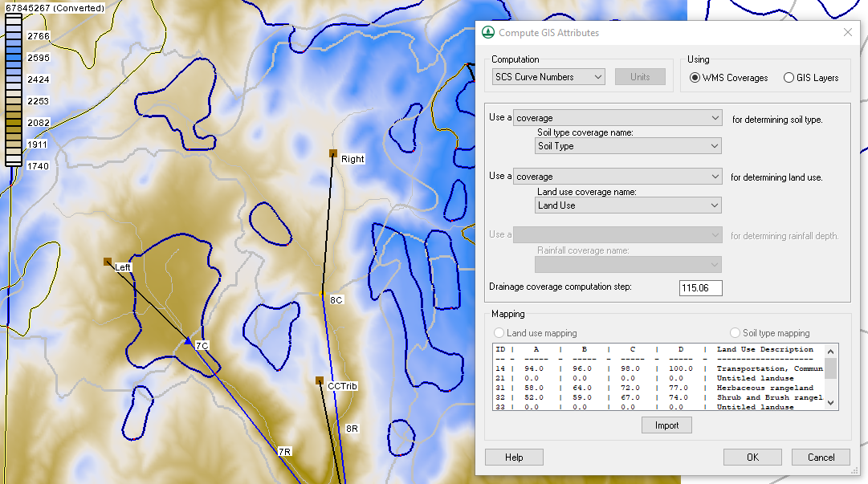The width and height of the screenshot is (868, 484).
Task: Click the Shrub and Brush rangeland row
Action: click(658, 397)
